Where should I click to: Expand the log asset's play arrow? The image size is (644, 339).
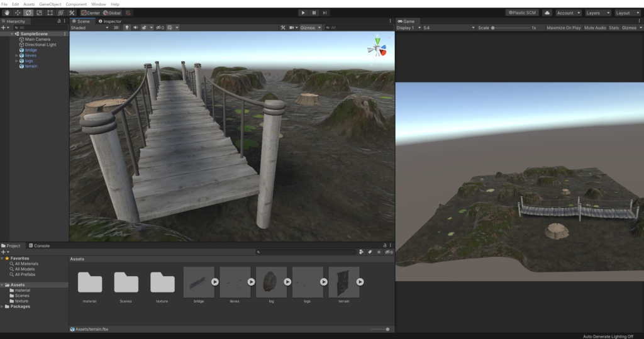287,282
